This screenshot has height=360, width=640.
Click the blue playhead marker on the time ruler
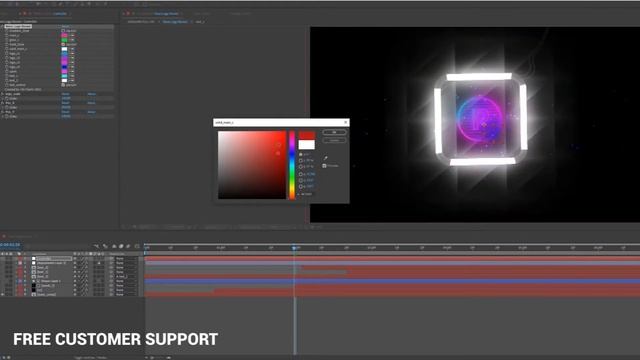(294, 247)
